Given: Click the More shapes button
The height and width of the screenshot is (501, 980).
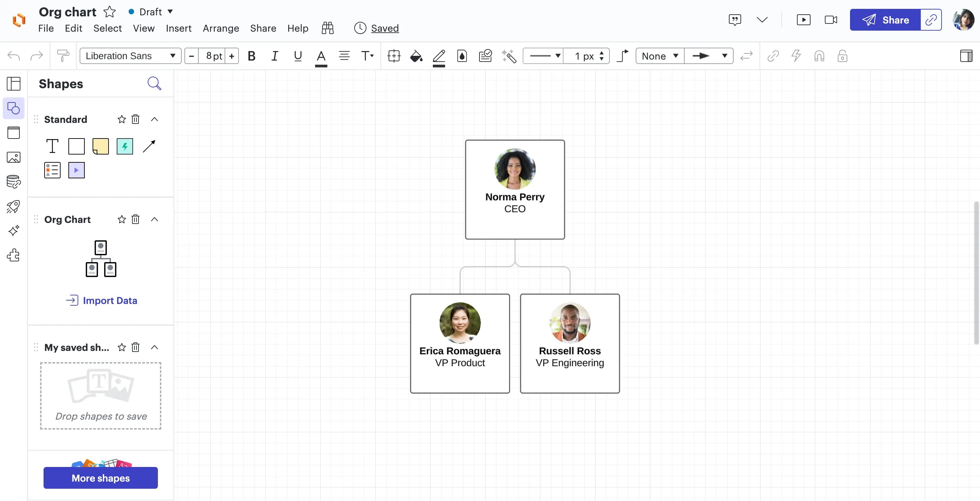Looking at the screenshot, I should [100, 478].
